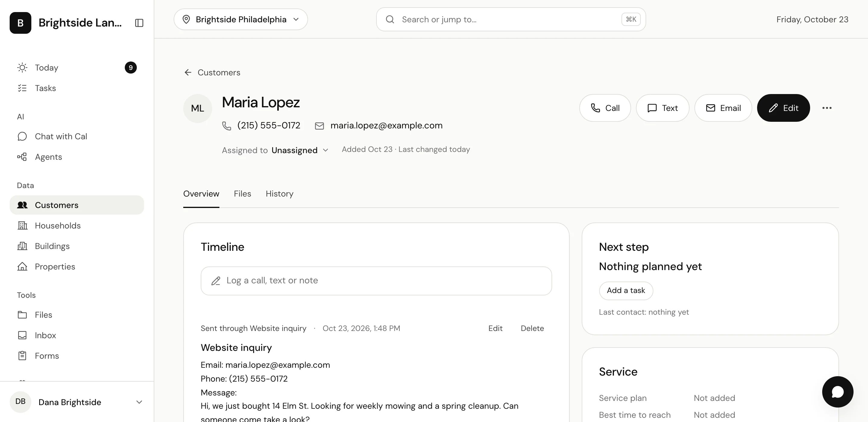Click the back arrow to Customers
This screenshot has width=868, height=422.
click(188, 72)
